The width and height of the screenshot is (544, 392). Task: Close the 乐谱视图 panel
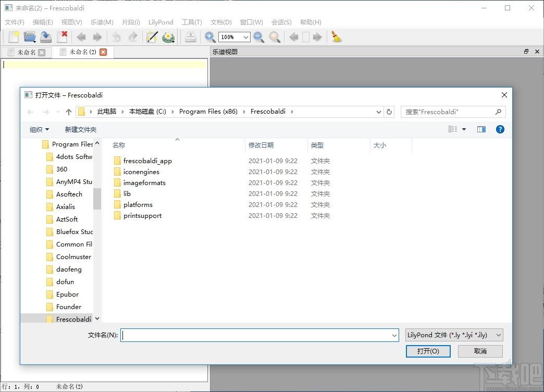pyautogui.click(x=537, y=52)
